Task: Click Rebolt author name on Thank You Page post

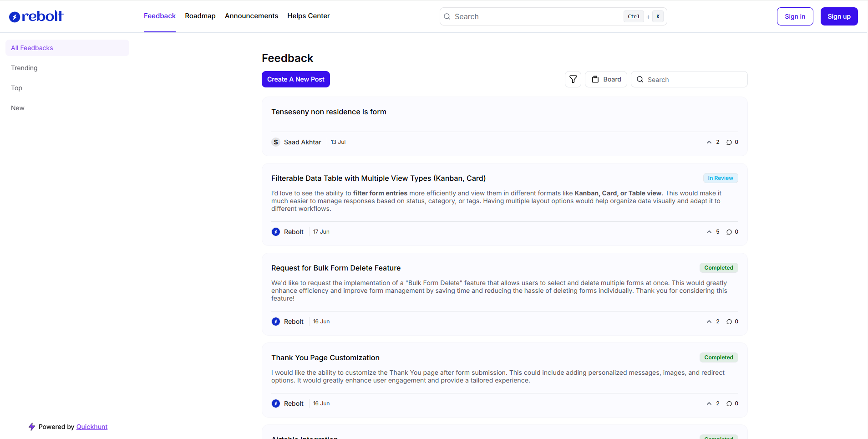Action: (x=294, y=403)
